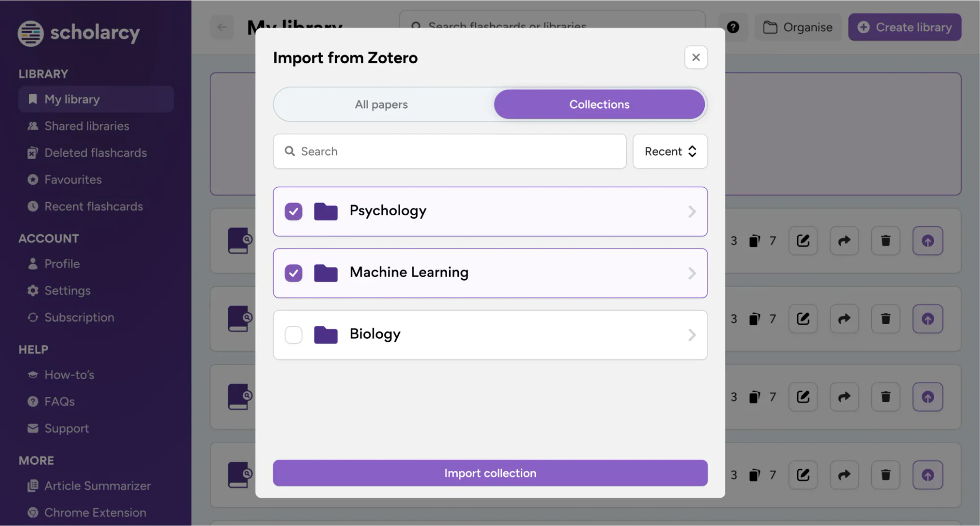Expand the Biology collection
Screen dimensions: 980x526
[692, 335]
